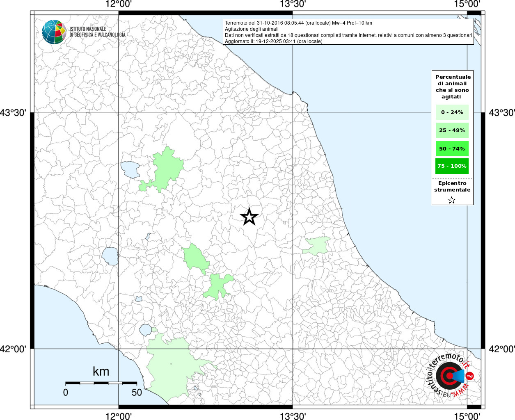Click the top axis label 12°00'
Image resolution: width=515 pixels, height=420 pixels.
pos(119,4)
